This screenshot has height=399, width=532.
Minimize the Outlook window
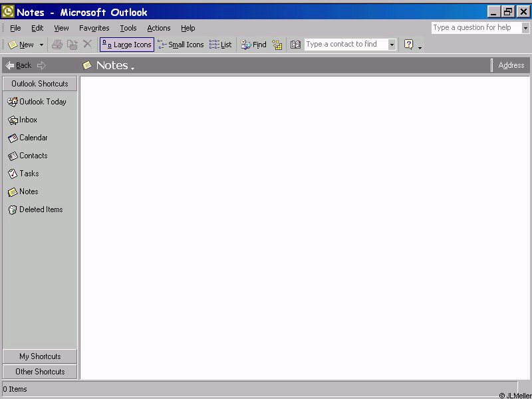[493, 12]
